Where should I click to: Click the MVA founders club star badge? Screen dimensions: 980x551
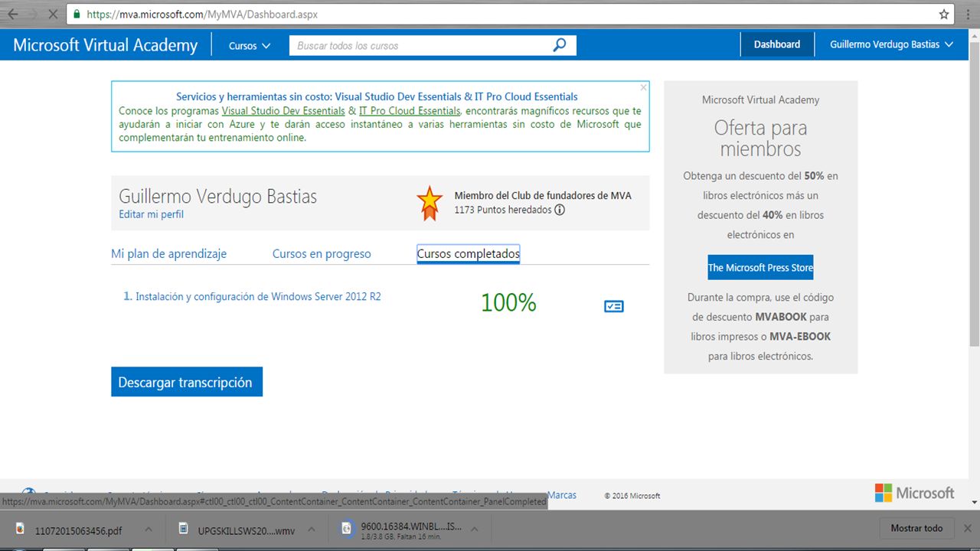tap(430, 203)
